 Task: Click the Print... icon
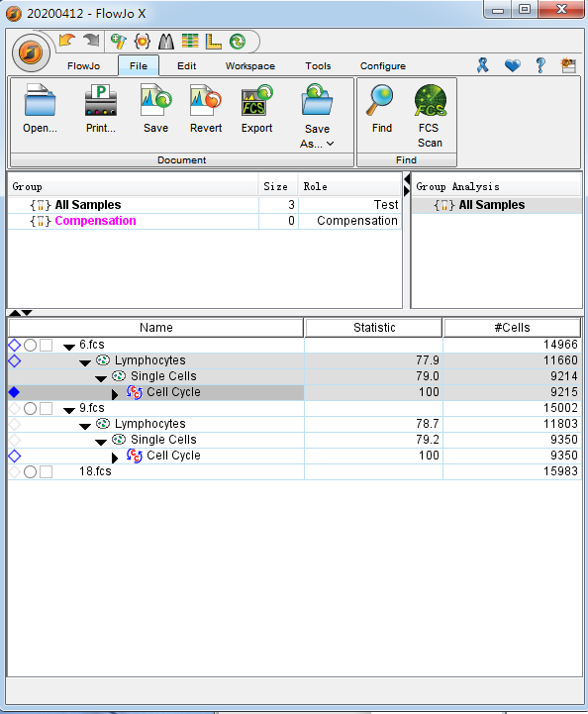101,100
